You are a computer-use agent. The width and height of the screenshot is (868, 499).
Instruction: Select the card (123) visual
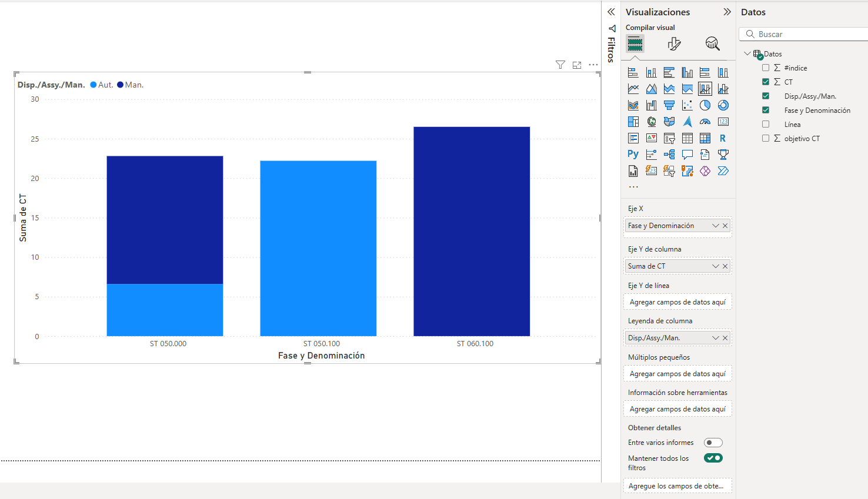click(723, 122)
